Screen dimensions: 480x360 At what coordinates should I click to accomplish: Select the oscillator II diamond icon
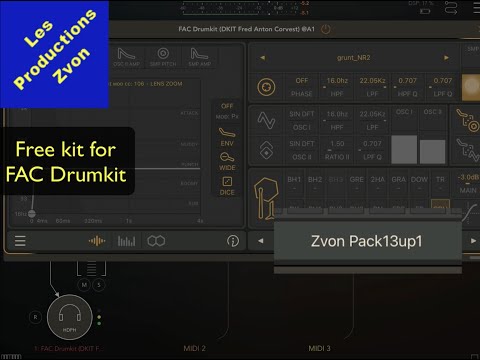266,150
